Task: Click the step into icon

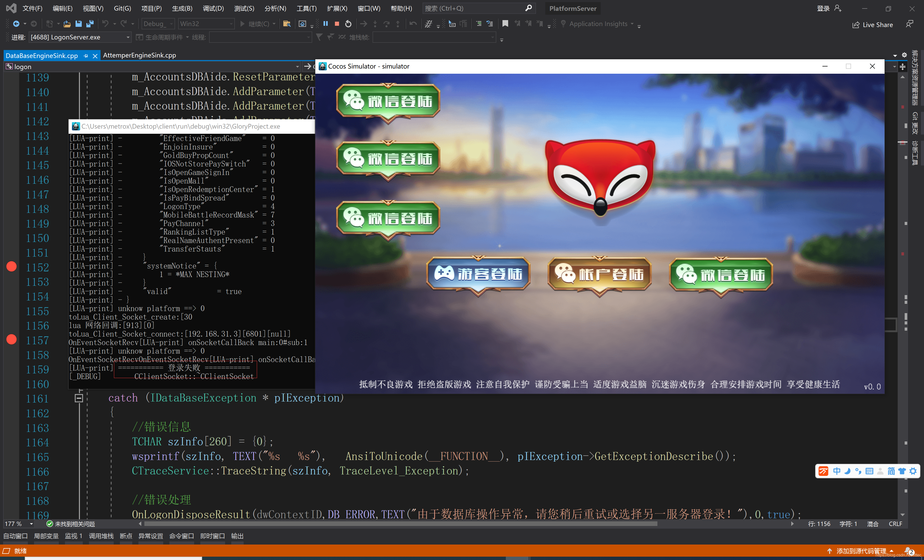Action: 375,24
